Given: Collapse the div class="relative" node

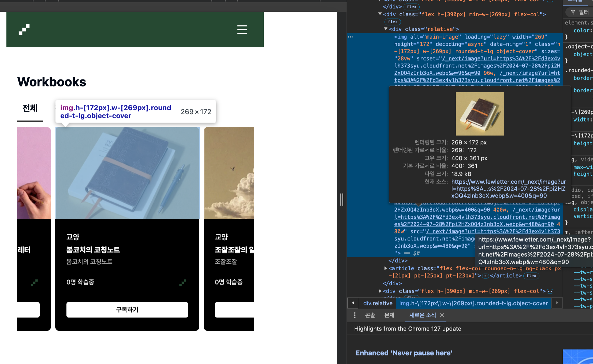Looking at the screenshot, I should (x=386, y=29).
